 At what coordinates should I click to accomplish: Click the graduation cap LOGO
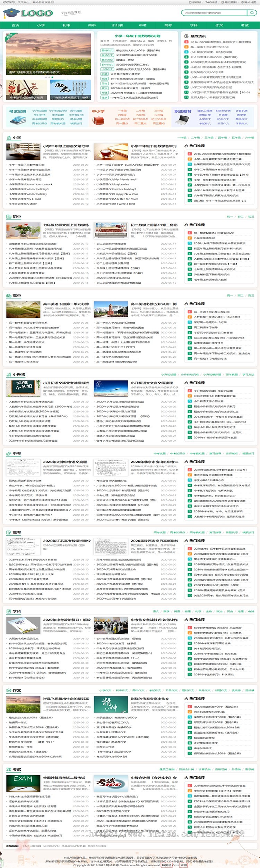[x=28, y=13]
